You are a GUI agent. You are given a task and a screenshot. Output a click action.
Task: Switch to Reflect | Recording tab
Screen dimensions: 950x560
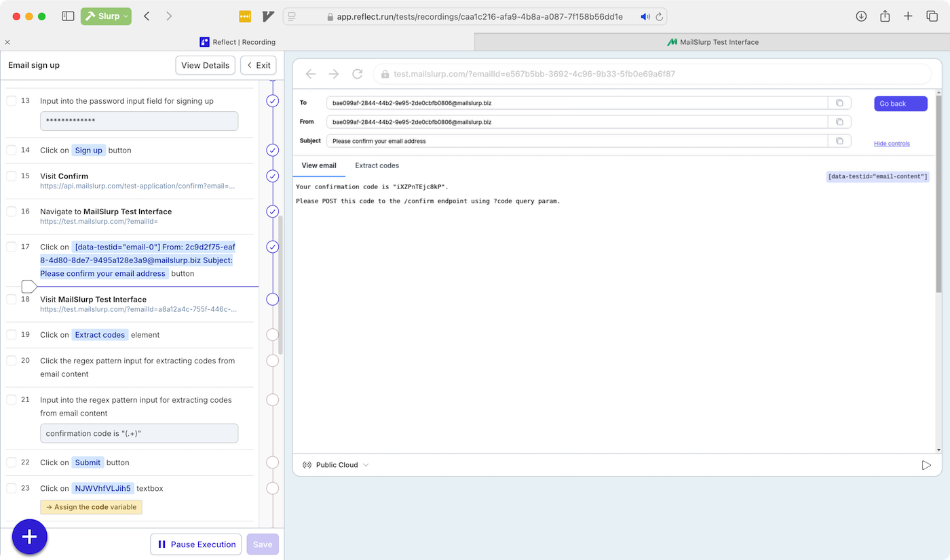[x=237, y=42]
